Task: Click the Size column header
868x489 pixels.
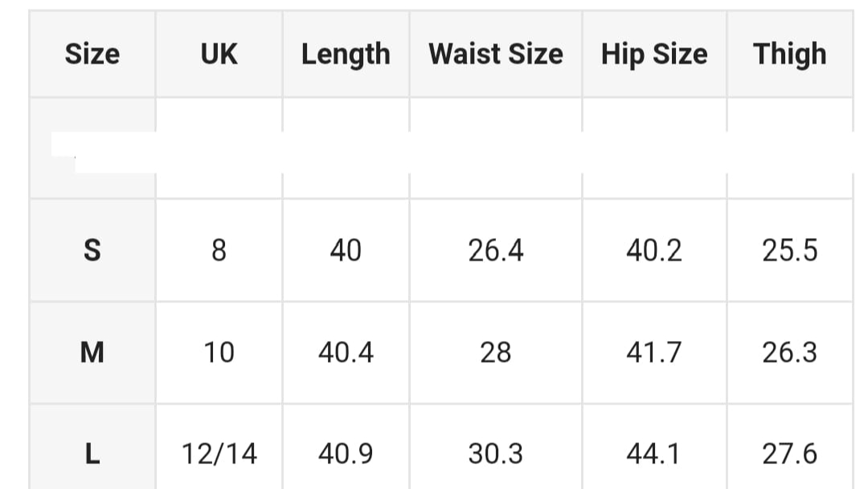Action: (x=92, y=54)
